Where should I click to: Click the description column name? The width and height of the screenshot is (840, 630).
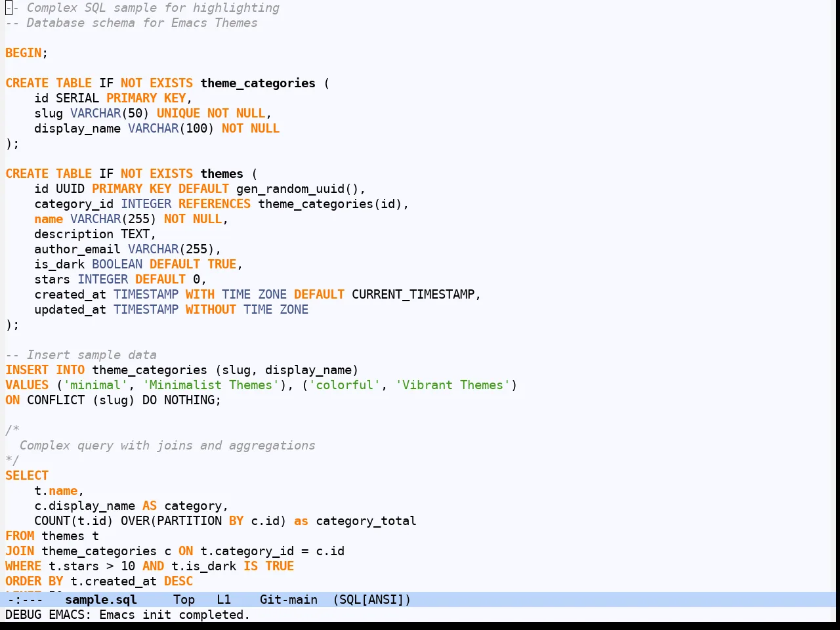click(x=73, y=234)
